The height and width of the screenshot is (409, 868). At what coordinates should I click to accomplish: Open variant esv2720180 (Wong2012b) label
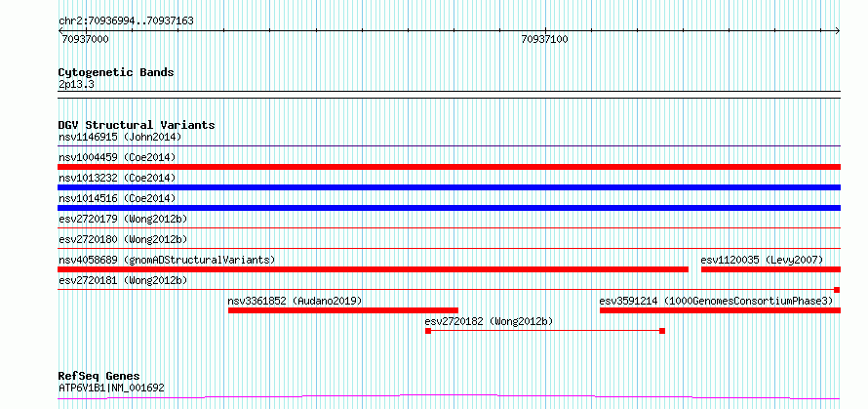[x=123, y=239]
